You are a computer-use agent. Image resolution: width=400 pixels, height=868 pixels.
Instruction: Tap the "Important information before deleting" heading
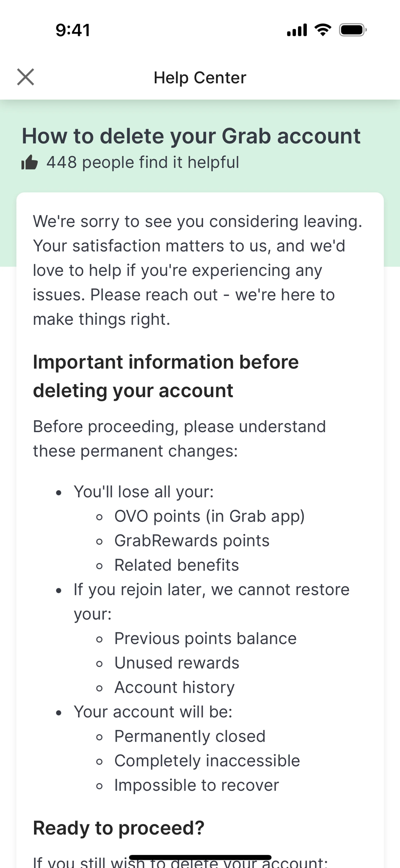click(166, 376)
